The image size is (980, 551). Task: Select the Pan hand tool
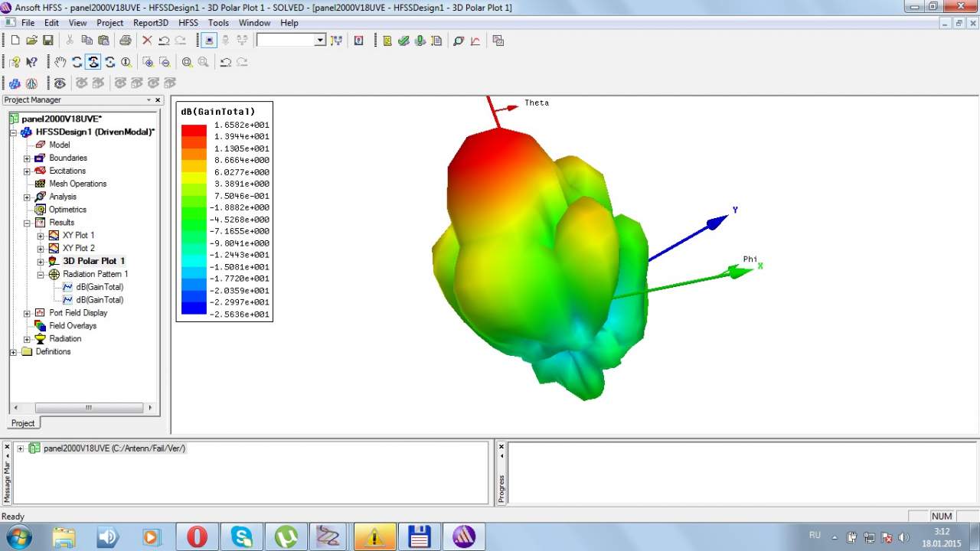tap(60, 62)
